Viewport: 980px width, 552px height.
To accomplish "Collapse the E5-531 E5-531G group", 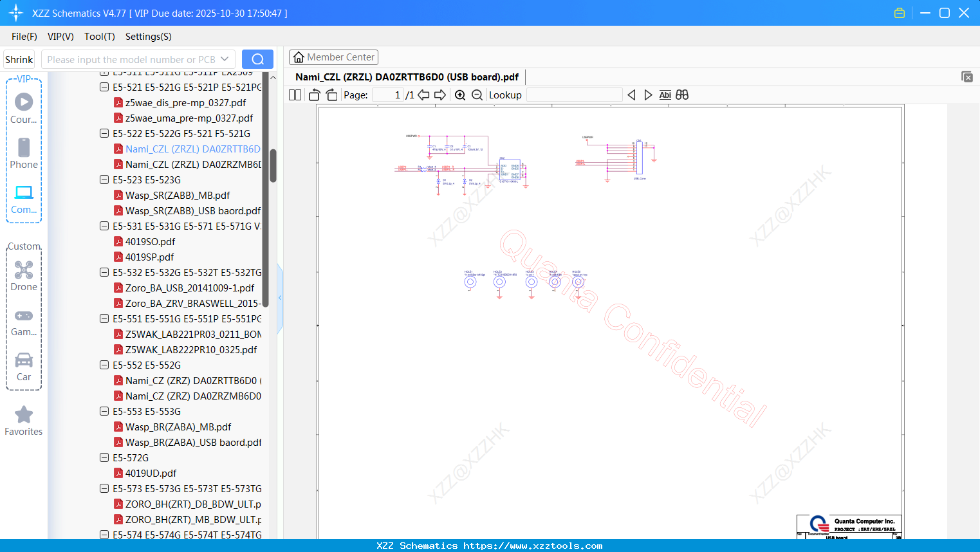I will coord(104,226).
